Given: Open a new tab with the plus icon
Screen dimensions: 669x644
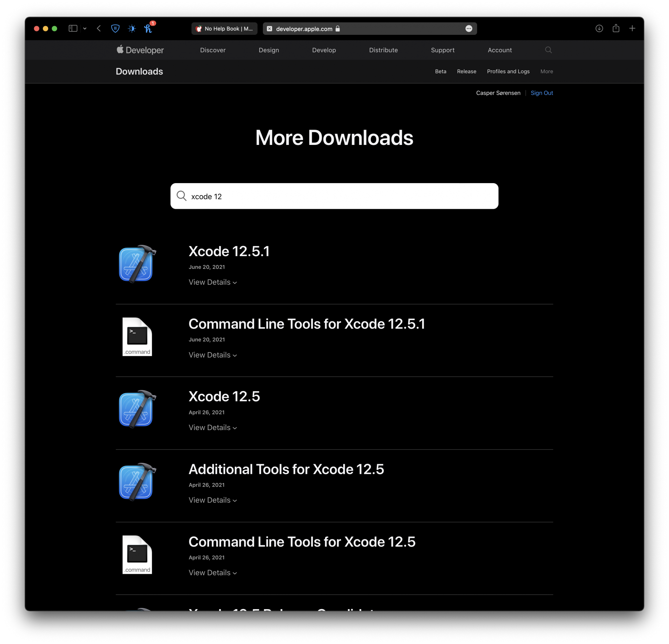Looking at the screenshot, I should click(x=632, y=28).
